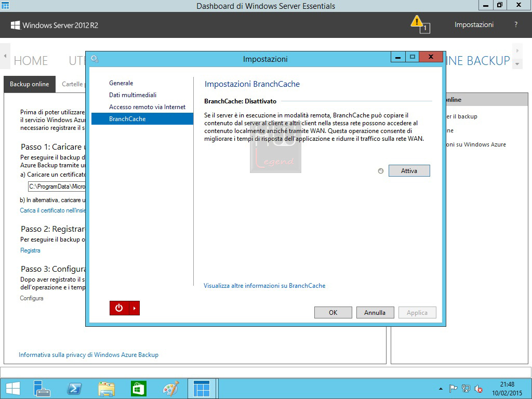Show hidden tray icons arrow

coord(441,389)
